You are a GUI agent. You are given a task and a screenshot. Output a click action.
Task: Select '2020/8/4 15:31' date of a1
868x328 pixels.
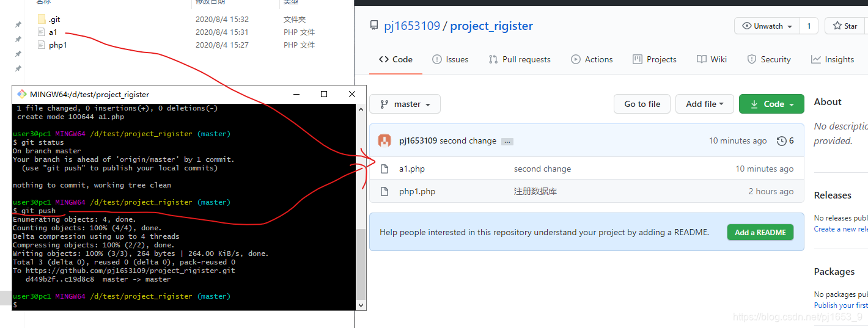222,32
